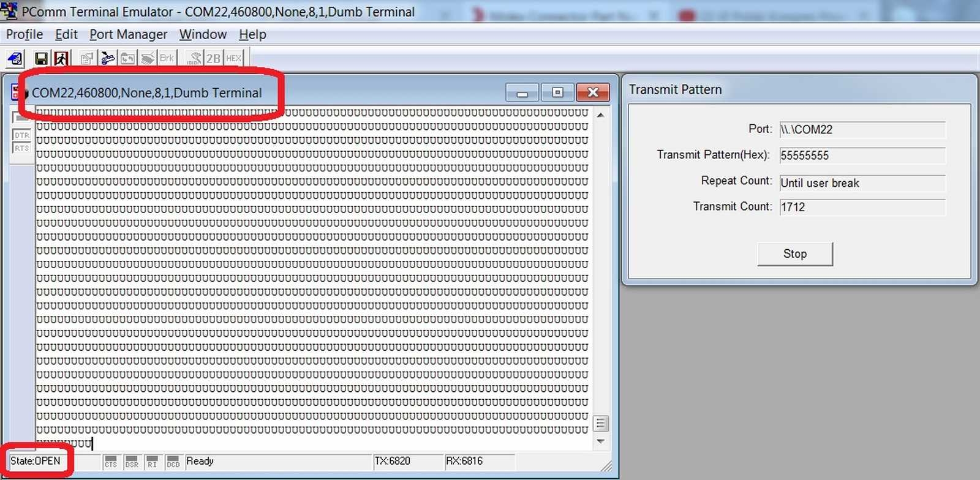Toggle the HEX display toolbar button
Image resolution: width=980 pixels, height=480 pixels.
pos(233,59)
